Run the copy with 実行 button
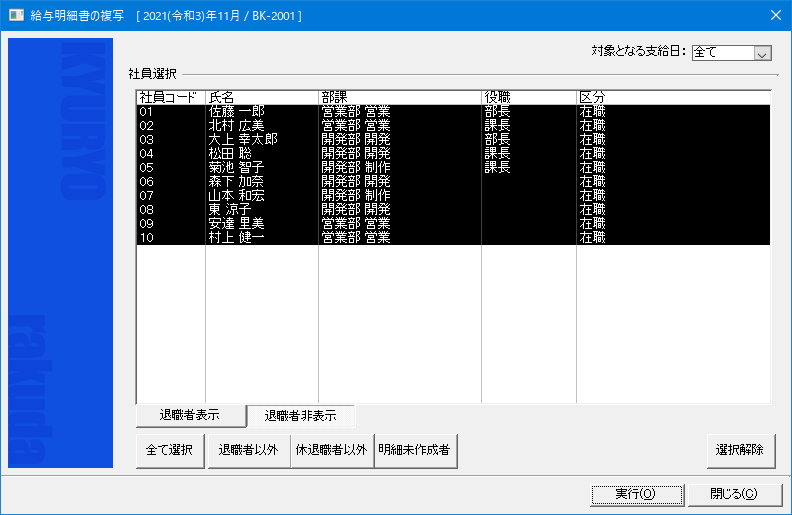 click(635, 494)
